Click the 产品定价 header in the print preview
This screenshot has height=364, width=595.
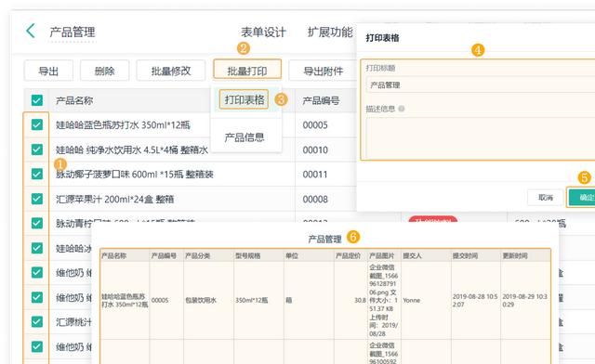tap(348, 256)
